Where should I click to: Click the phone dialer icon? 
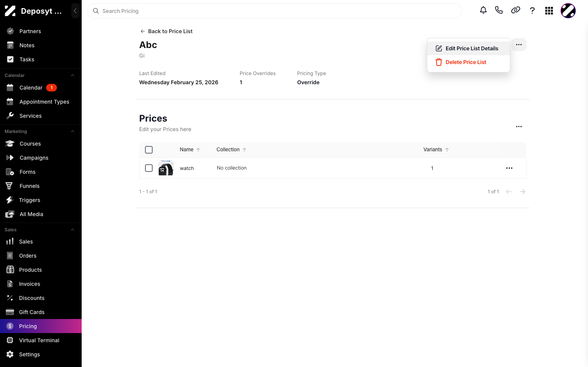point(499,10)
